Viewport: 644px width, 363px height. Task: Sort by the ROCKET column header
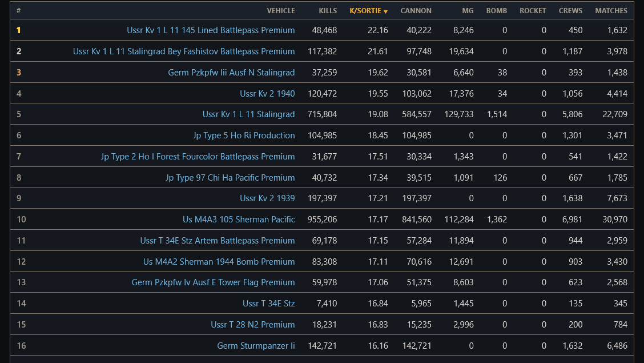533,11
